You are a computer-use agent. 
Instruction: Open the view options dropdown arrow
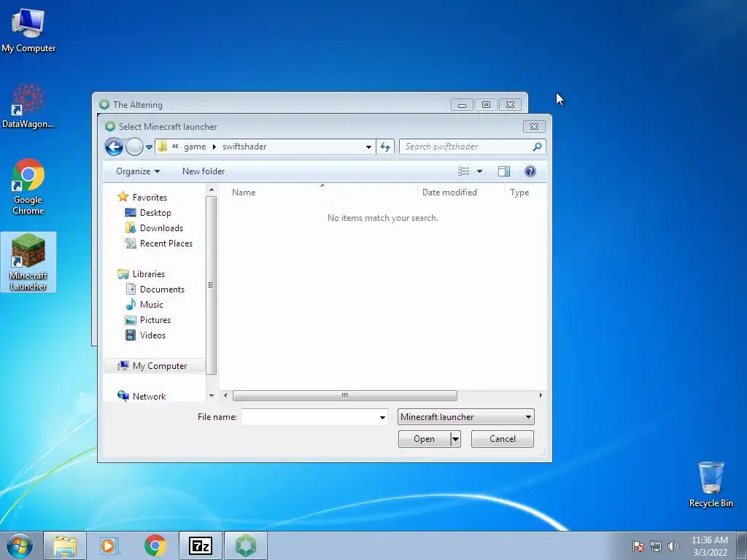point(480,171)
